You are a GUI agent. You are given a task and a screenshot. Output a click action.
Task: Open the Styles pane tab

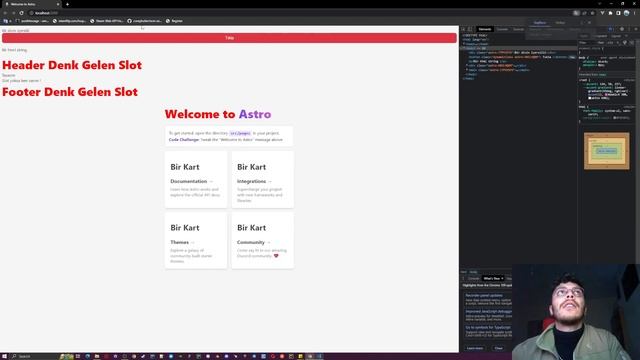click(584, 36)
